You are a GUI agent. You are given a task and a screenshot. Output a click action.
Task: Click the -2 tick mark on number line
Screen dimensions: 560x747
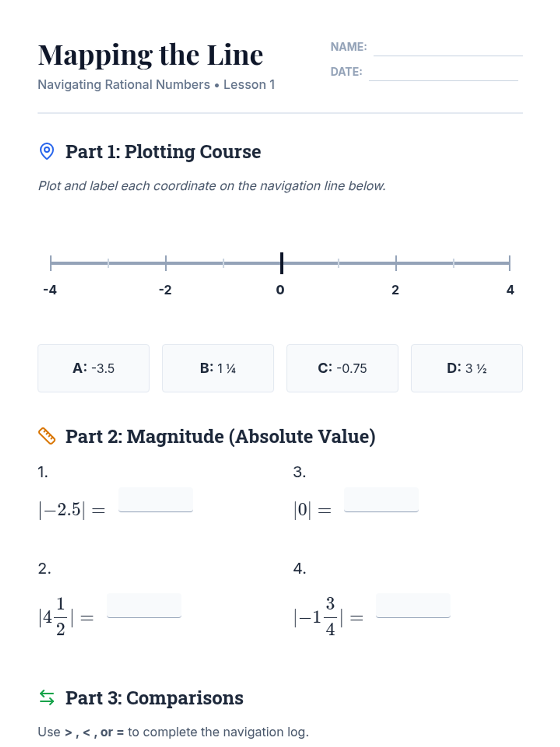pos(166,263)
